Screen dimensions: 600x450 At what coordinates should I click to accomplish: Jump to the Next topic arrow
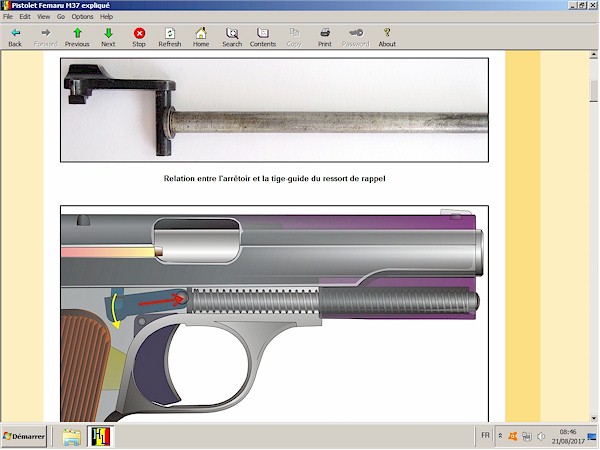108,38
